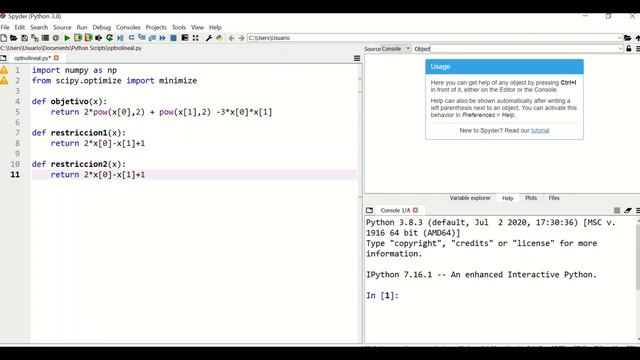Click the Open file folder icon
640x360 pixels.
point(13,38)
